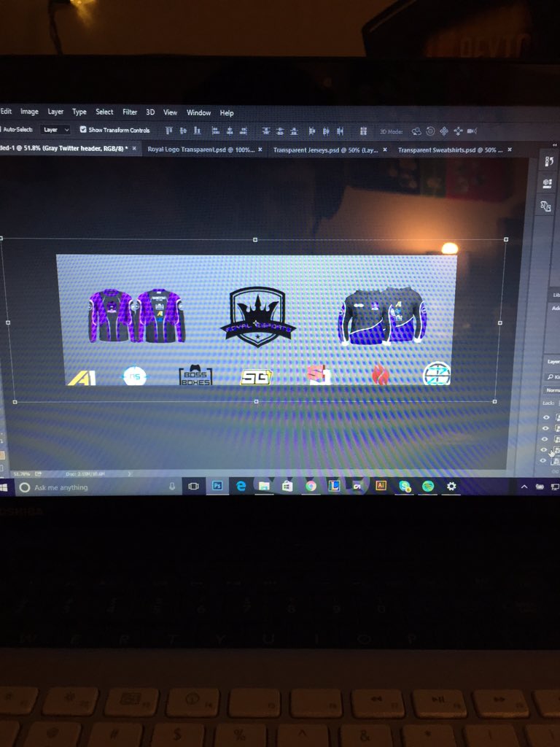
Task: Click the bottom-right transform handle
Action: click(495, 402)
